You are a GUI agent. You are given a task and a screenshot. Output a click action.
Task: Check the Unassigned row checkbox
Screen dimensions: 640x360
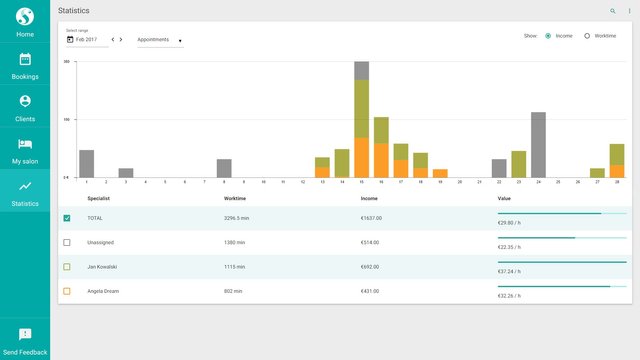[67, 242]
